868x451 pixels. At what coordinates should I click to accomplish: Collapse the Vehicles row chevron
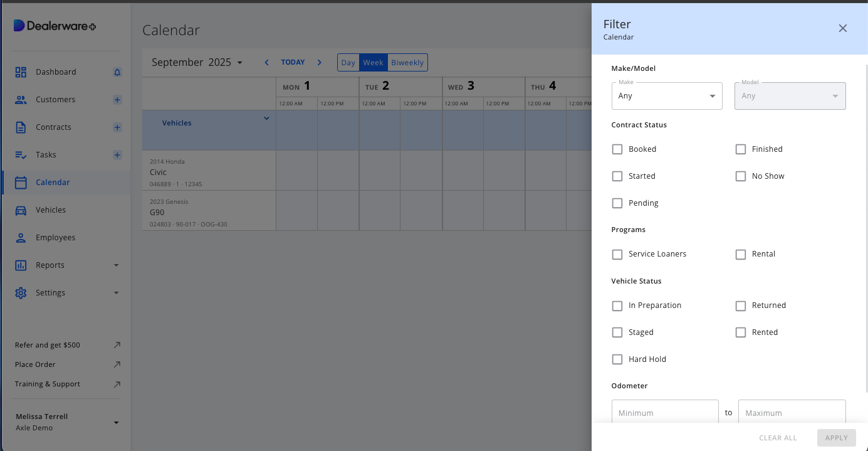coord(266,118)
